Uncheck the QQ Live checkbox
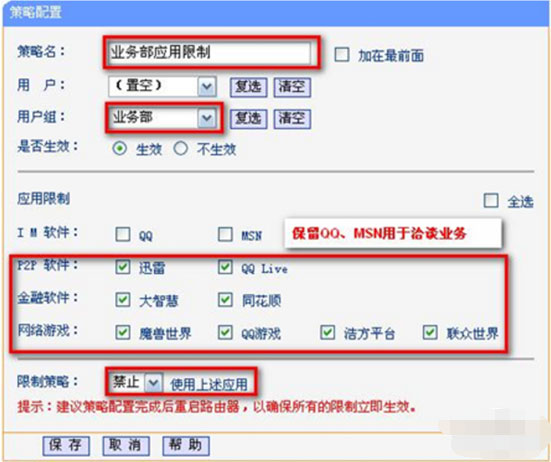The width and height of the screenshot is (551, 462). (225, 267)
